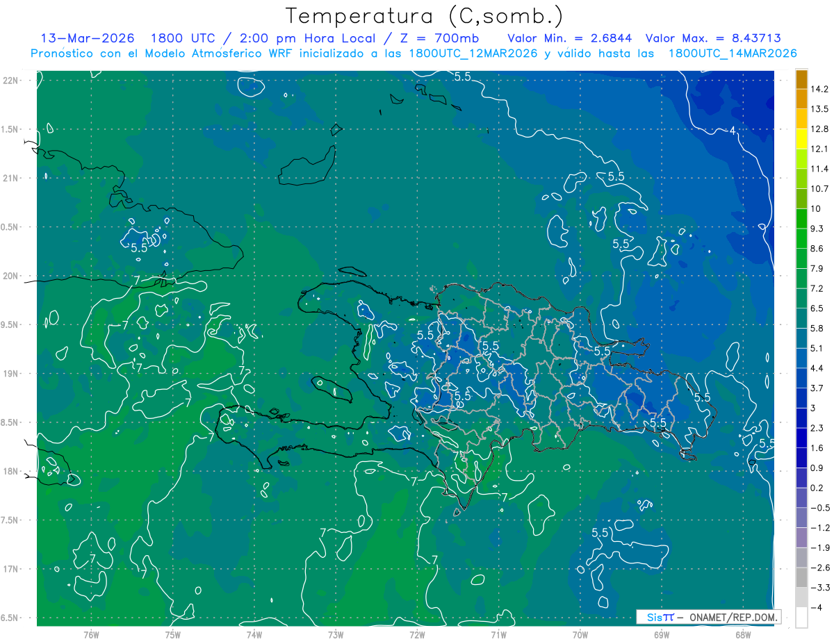Click the '76W' longitude axis label
This screenshot has height=644, width=834.
point(91,634)
